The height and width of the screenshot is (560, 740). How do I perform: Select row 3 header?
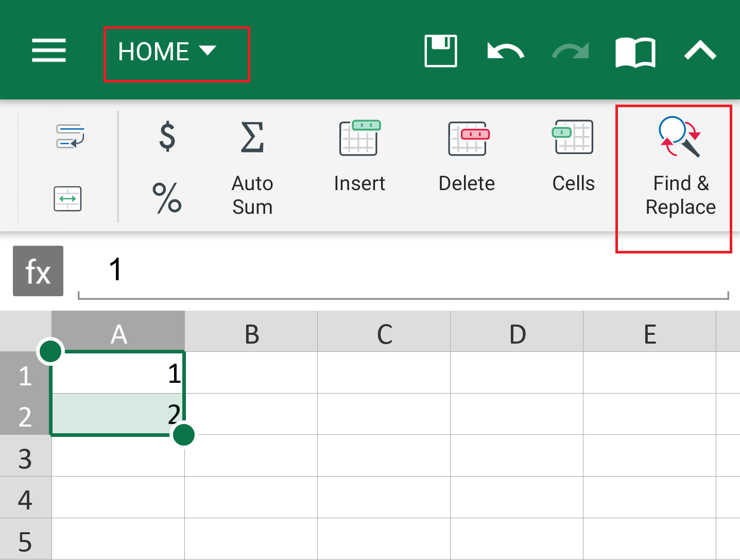tap(26, 456)
